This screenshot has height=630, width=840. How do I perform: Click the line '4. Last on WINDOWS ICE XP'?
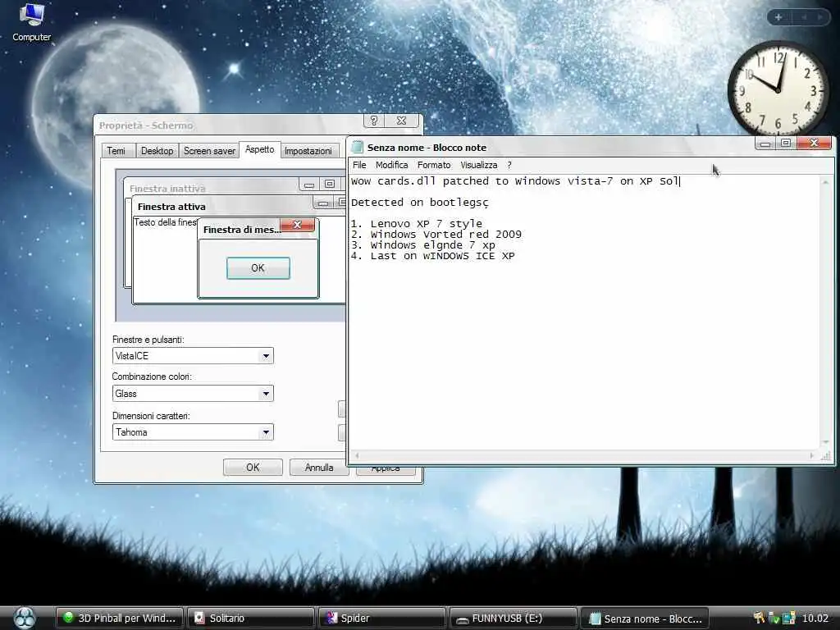[x=433, y=256]
